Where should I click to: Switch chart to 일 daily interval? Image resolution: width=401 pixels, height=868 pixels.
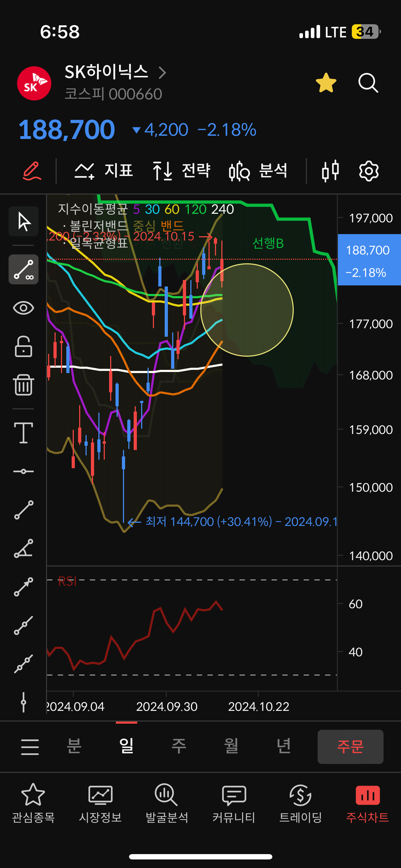click(x=127, y=746)
